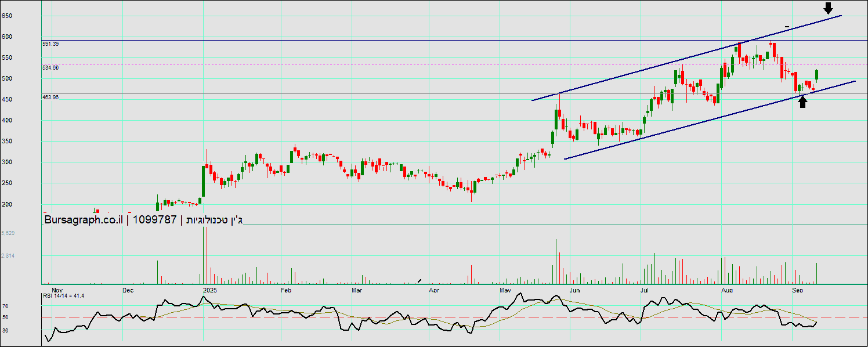Click the black down arrow above the channel
Image resolution: width=868 pixels, height=347 pixels.
[x=828, y=8]
